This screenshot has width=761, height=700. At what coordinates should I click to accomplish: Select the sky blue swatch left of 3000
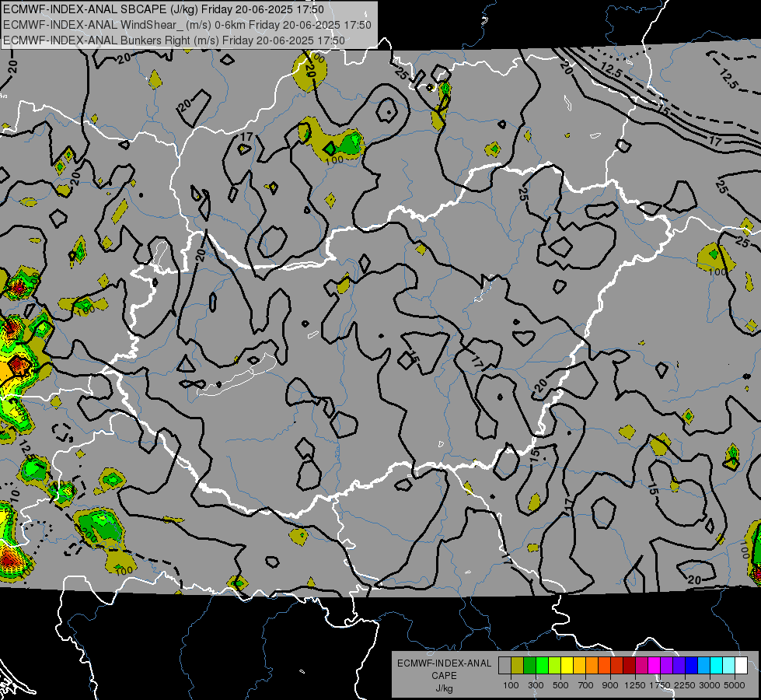click(x=704, y=666)
